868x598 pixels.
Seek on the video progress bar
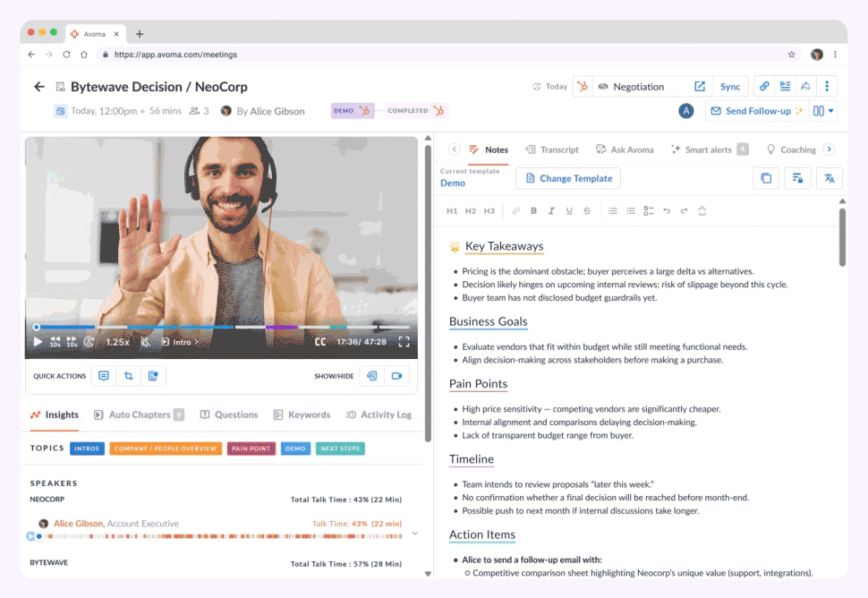[221, 328]
